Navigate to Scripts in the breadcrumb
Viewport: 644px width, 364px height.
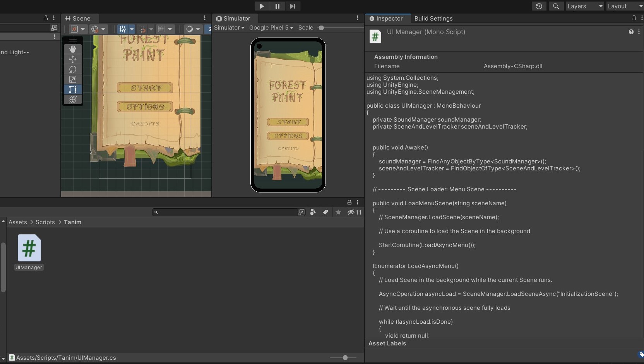[45, 222]
